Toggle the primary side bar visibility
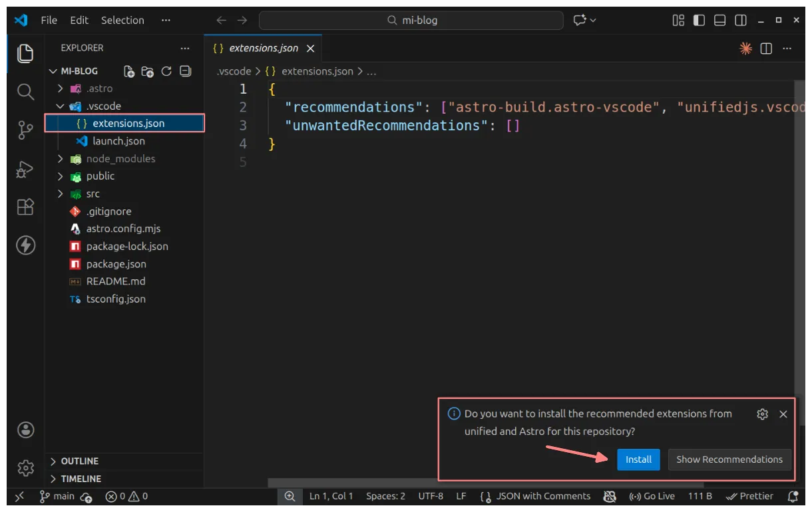Screen dimensions: 812x512 699,20
